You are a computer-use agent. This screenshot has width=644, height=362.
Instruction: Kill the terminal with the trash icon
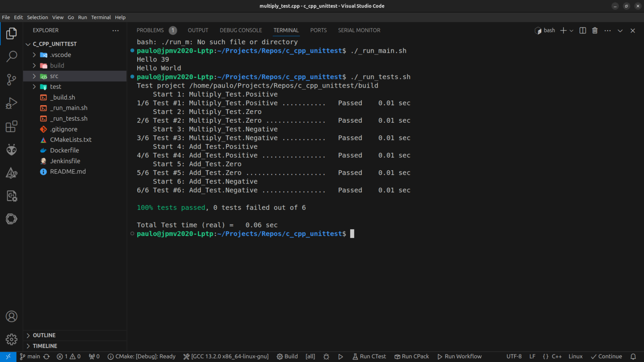point(595,30)
